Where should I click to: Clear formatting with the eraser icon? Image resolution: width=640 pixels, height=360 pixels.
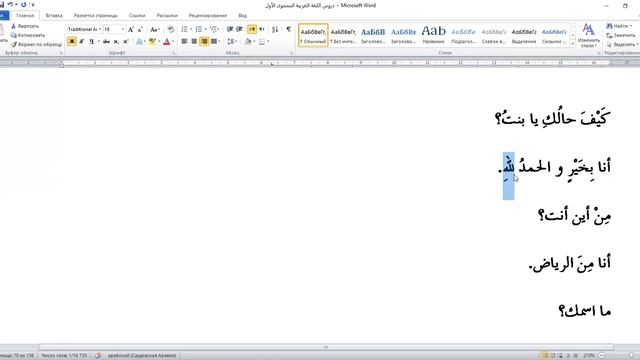(x=171, y=29)
